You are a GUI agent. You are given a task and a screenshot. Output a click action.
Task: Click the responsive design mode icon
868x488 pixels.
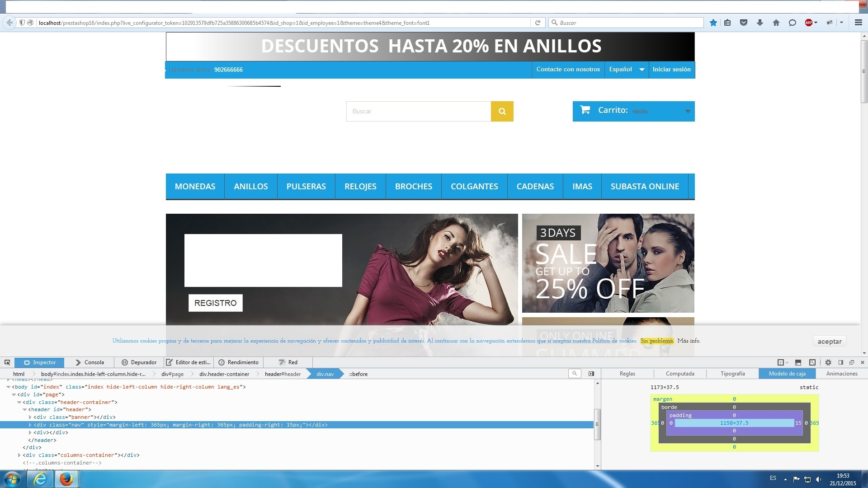click(x=812, y=362)
